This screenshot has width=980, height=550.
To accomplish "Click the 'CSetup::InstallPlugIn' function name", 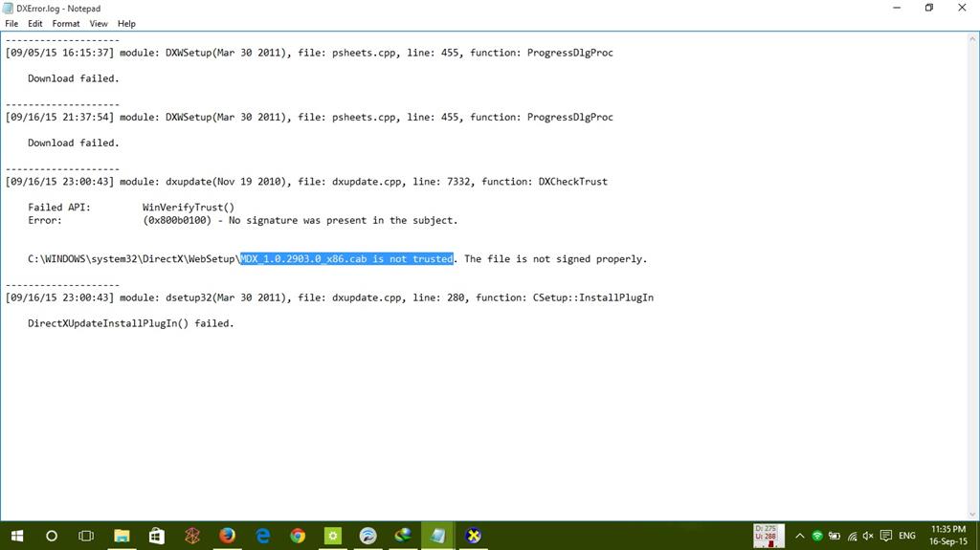I will [593, 298].
